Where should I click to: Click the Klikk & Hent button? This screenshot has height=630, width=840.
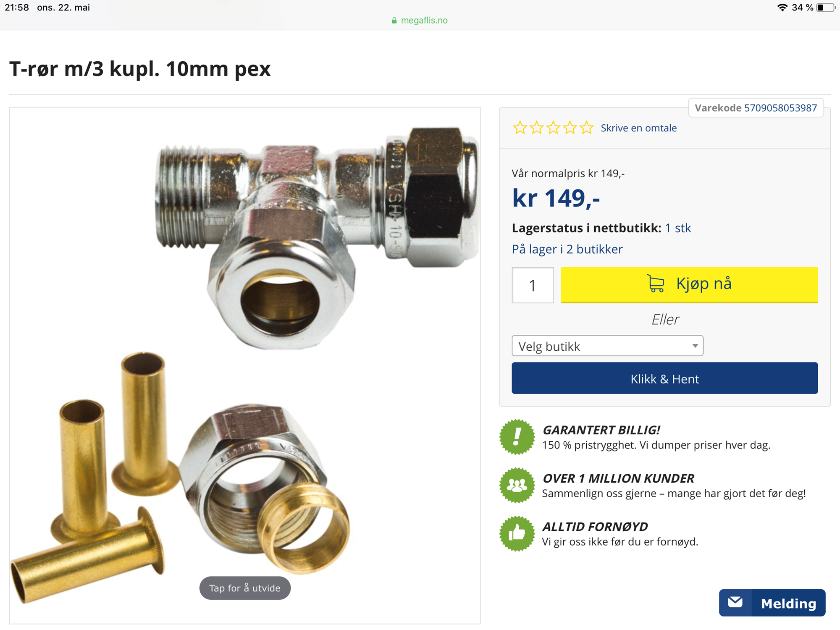[x=664, y=378]
